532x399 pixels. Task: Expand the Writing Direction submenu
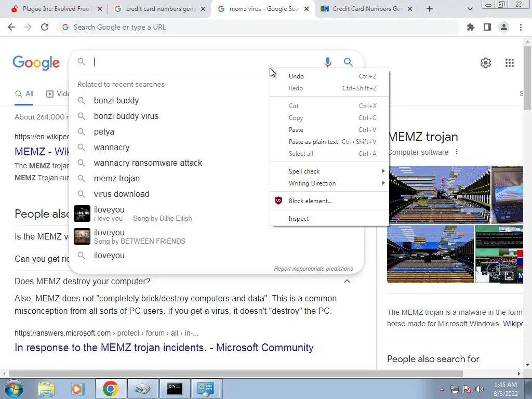pos(329,183)
